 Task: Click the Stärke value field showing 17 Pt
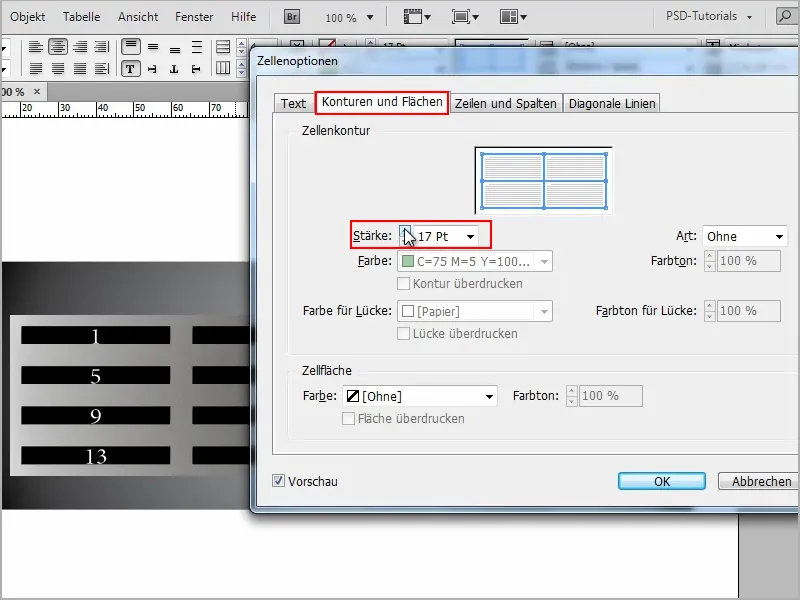click(x=440, y=235)
